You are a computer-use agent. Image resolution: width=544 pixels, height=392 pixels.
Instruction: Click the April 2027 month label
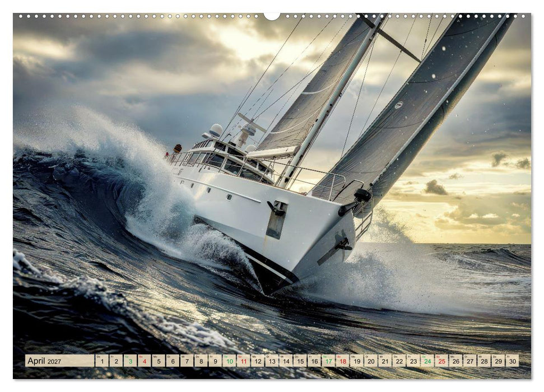44,361
